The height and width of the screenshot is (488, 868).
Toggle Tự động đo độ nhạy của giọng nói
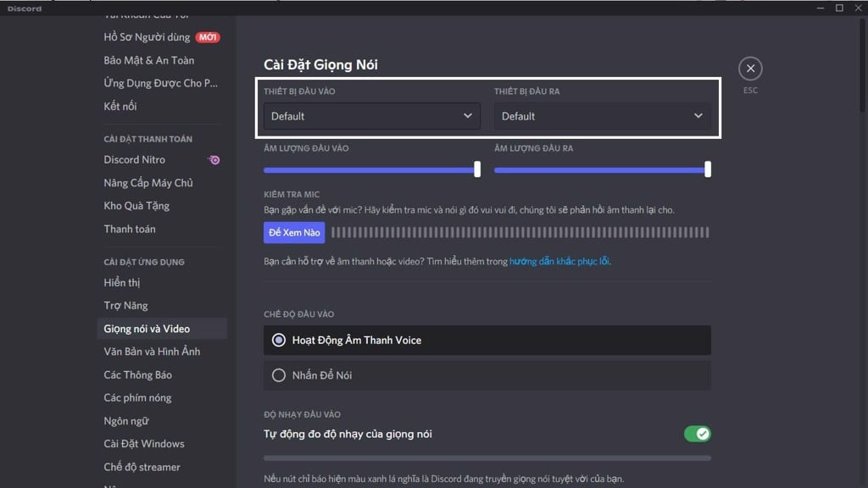click(697, 434)
